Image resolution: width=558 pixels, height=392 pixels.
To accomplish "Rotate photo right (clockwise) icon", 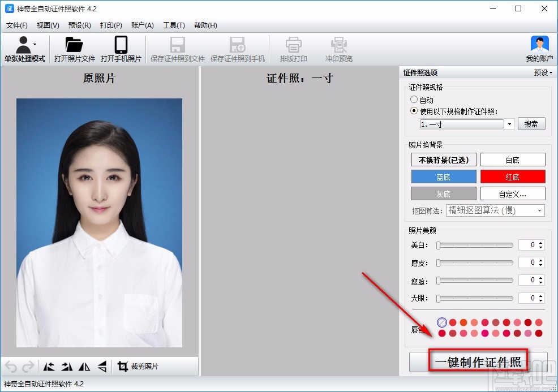I will (67, 367).
